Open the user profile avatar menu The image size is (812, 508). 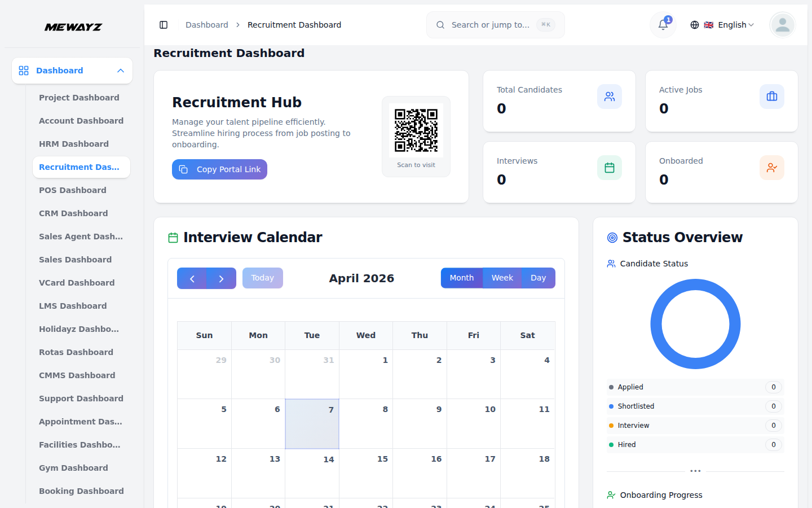782,25
